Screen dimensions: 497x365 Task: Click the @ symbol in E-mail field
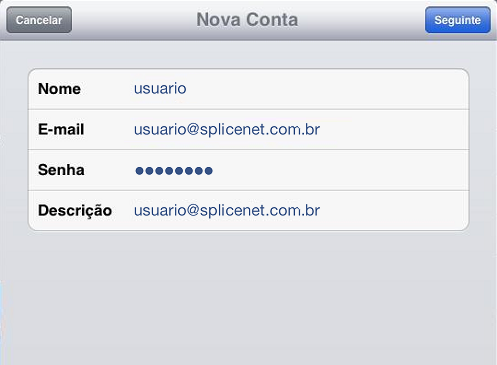click(x=193, y=129)
